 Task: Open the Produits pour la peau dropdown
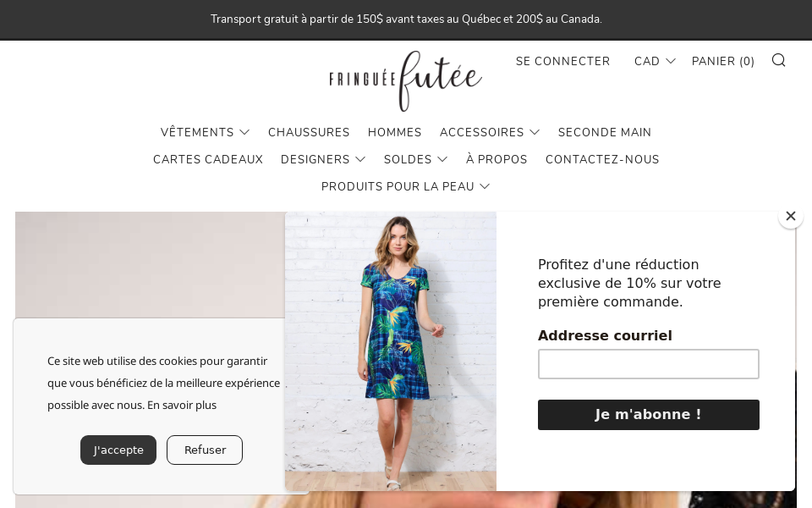[x=405, y=186]
